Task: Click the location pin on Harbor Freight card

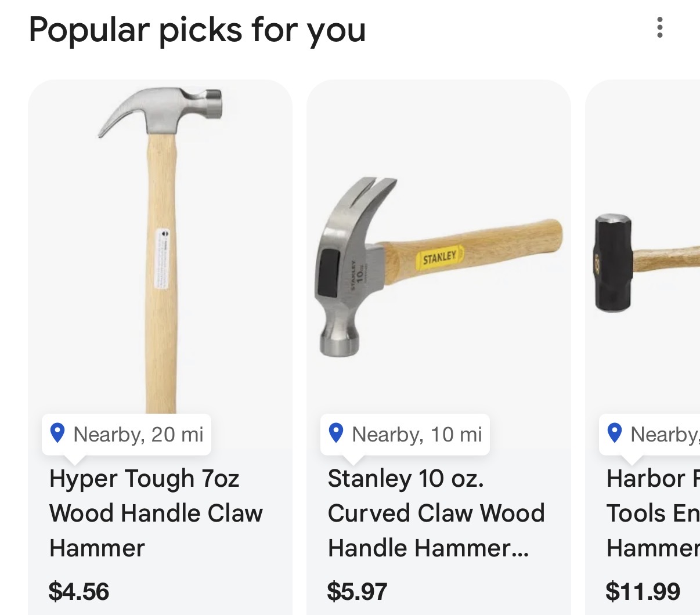Action: (615, 433)
